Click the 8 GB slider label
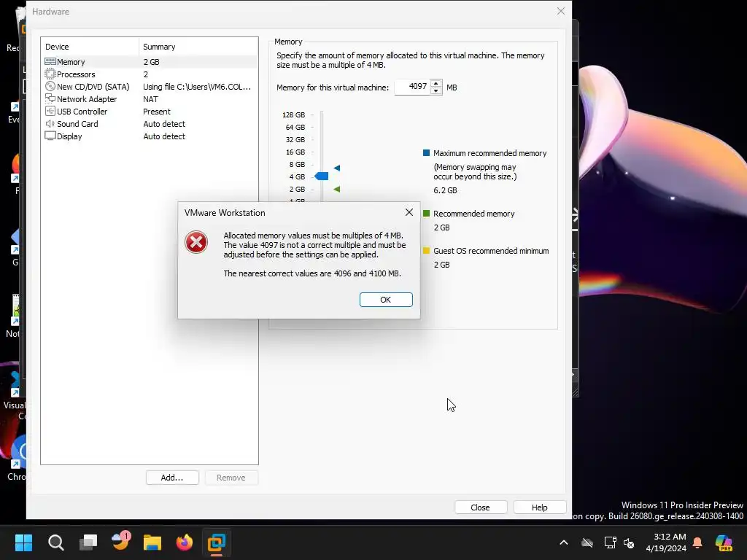Viewport: 747px width, 560px height. point(298,164)
